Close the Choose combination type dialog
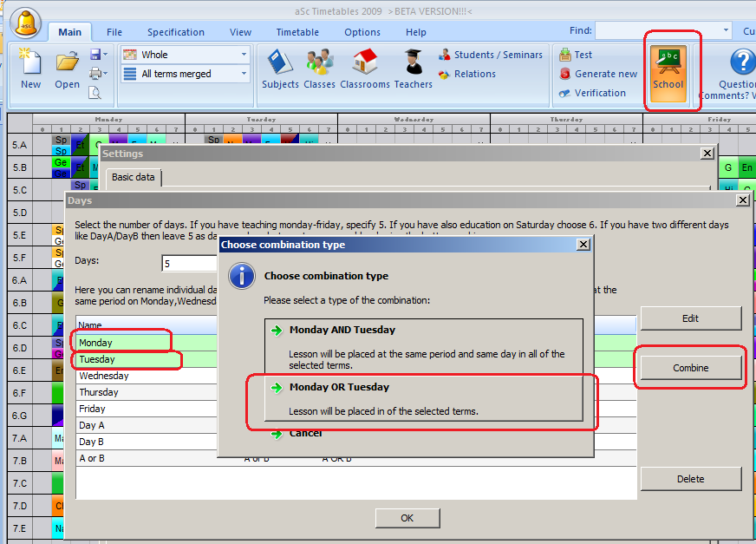Image resolution: width=756 pixels, height=544 pixels. (x=583, y=245)
